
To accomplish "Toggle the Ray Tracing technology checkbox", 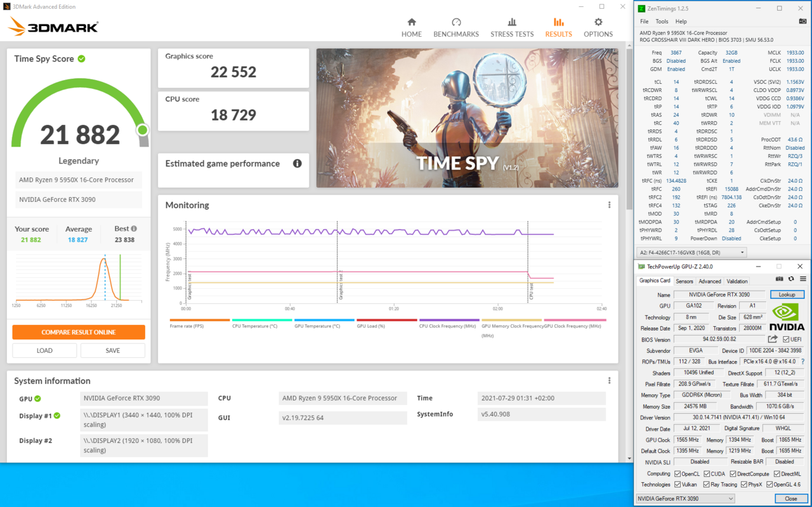I will point(708,484).
